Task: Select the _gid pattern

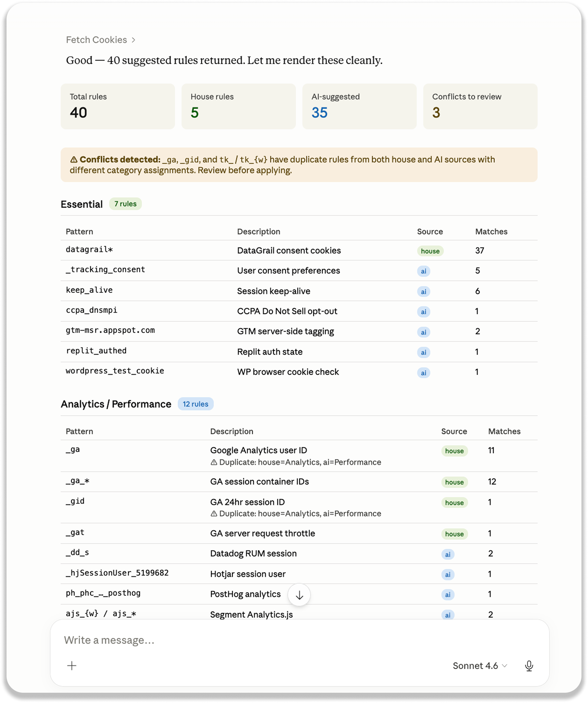Action: click(x=75, y=501)
